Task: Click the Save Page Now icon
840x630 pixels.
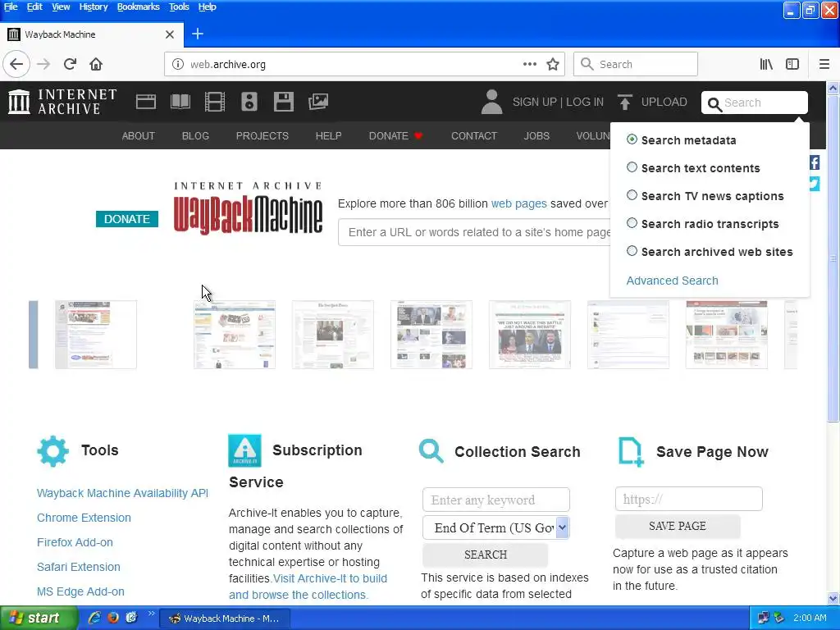Action: pos(631,452)
